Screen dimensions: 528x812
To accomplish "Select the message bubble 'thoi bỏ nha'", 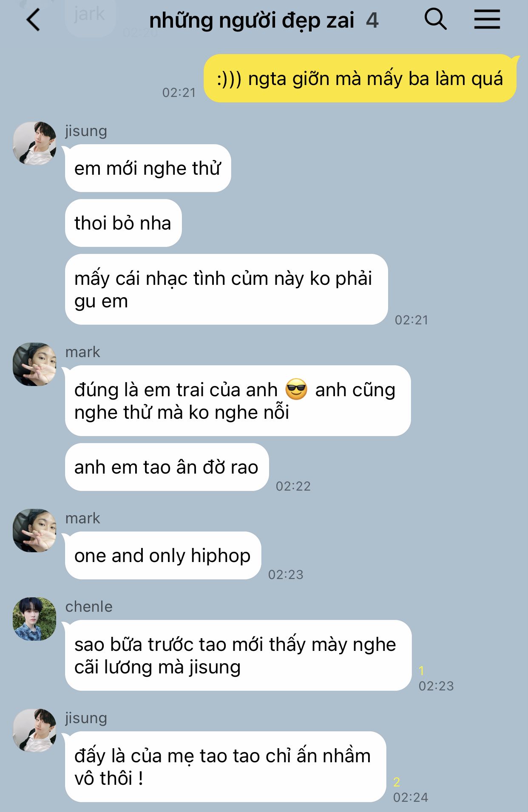I will coord(123,223).
